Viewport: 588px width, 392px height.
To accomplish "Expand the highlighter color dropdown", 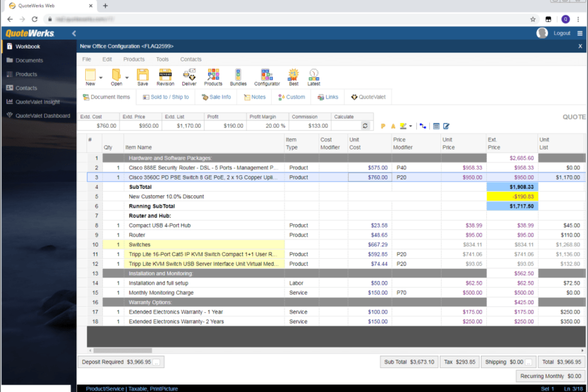I will [x=410, y=126].
